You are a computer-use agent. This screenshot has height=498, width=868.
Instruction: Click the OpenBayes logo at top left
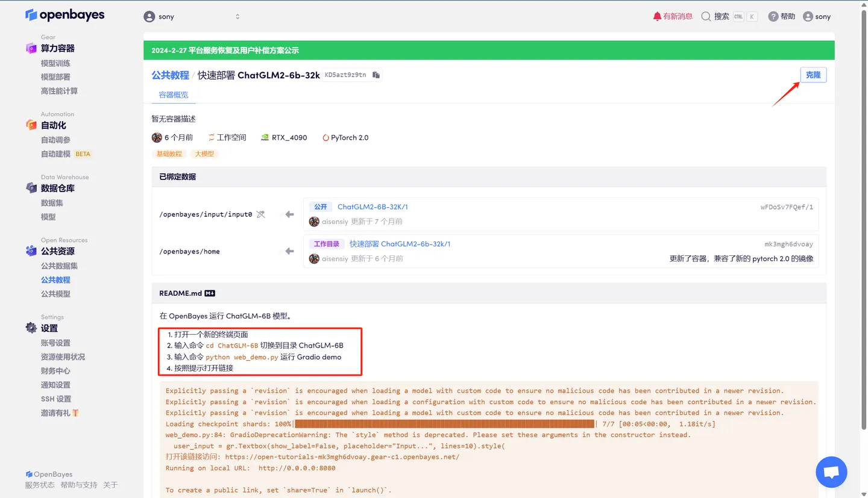(x=64, y=15)
